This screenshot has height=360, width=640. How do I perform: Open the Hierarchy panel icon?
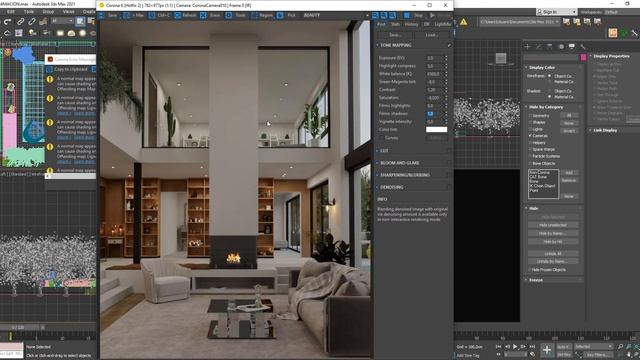coord(549,47)
